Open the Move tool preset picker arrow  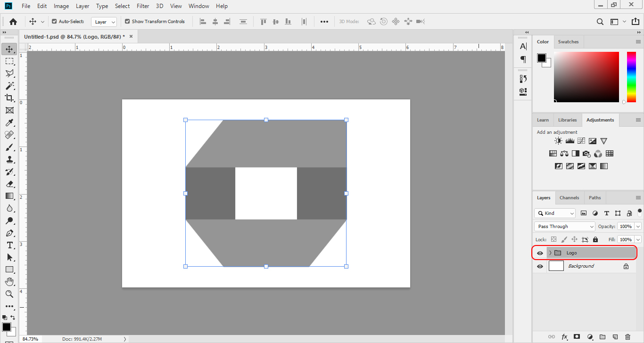point(42,22)
